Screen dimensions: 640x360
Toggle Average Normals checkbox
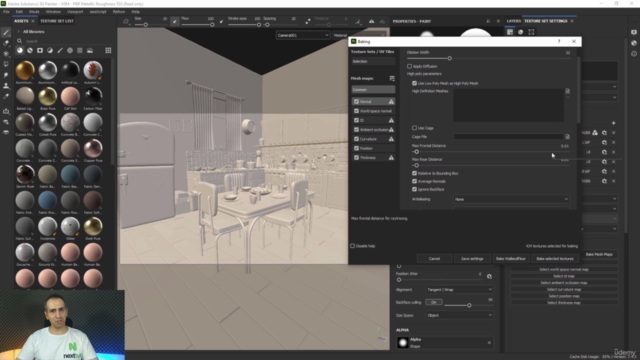click(414, 181)
